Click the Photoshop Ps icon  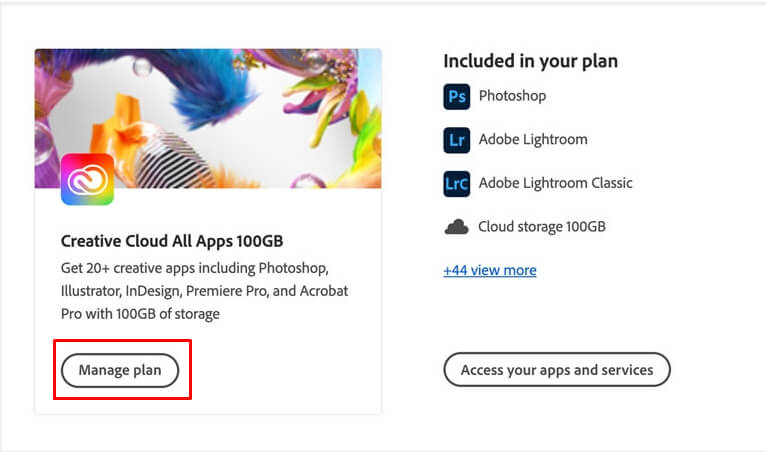456,96
